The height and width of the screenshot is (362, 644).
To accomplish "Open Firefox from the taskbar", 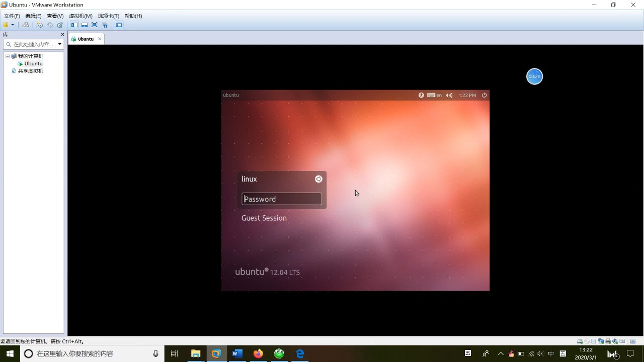I will pyautogui.click(x=258, y=353).
